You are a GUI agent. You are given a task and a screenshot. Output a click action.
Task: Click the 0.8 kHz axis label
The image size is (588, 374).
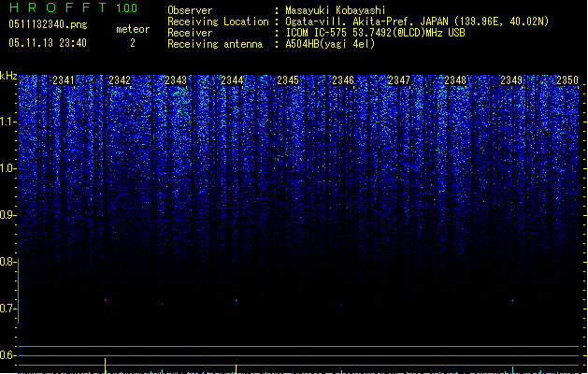[x=7, y=262]
